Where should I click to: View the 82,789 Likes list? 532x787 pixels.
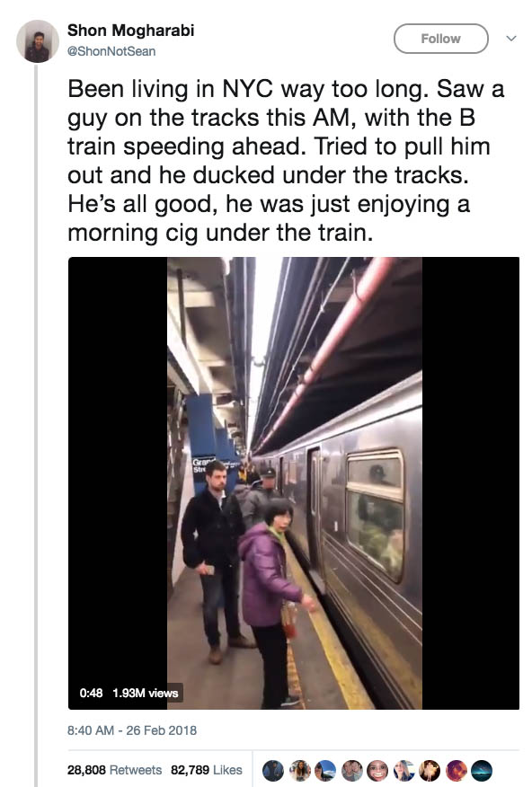click(207, 769)
